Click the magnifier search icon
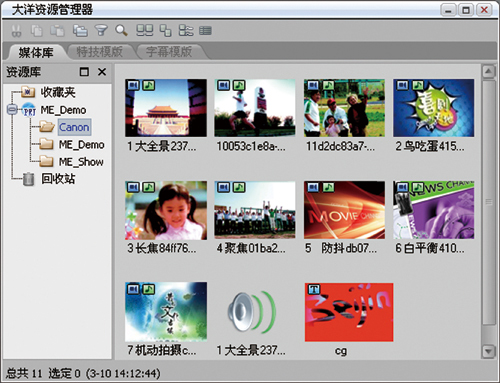The height and width of the screenshot is (383, 500). click(x=121, y=31)
